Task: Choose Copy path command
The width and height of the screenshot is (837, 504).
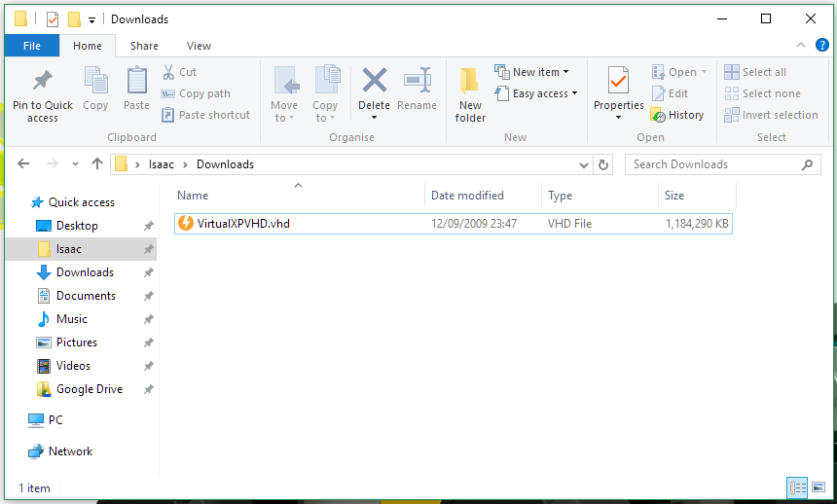Action: 196,93
